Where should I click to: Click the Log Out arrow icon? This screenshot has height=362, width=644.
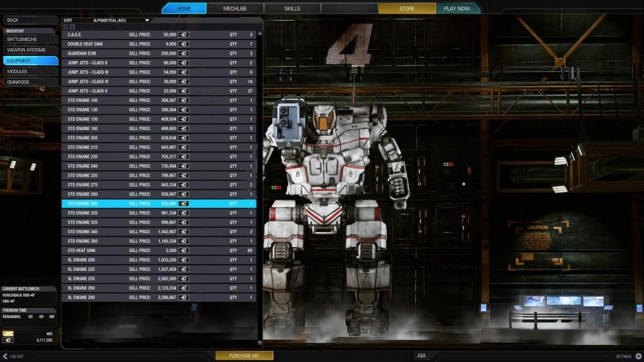pos(5,356)
